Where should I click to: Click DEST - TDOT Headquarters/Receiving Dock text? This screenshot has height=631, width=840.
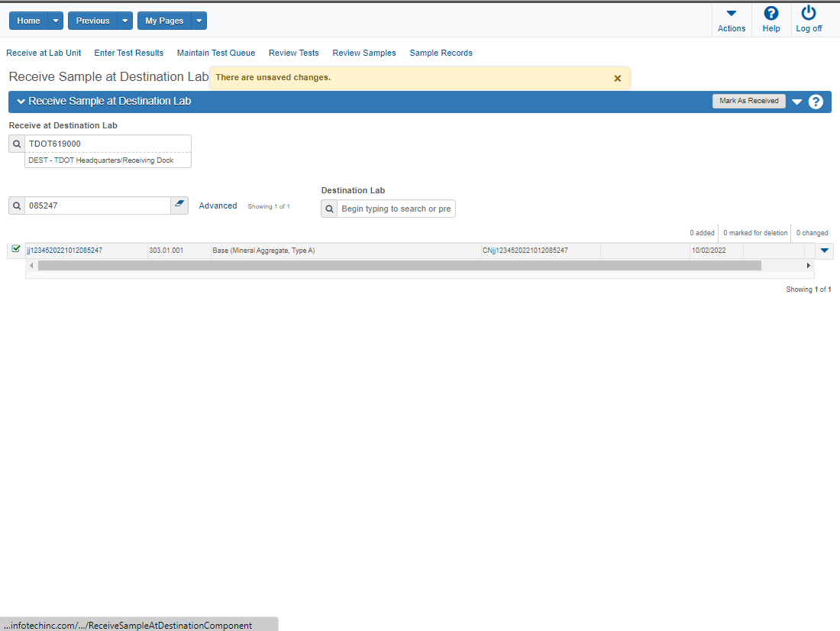coord(101,160)
